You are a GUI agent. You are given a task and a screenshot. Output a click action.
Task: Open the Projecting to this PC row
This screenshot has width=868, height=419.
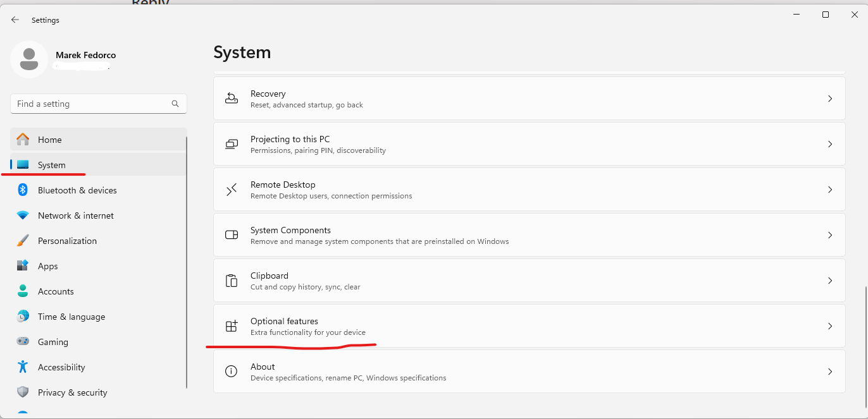pyautogui.click(x=530, y=144)
